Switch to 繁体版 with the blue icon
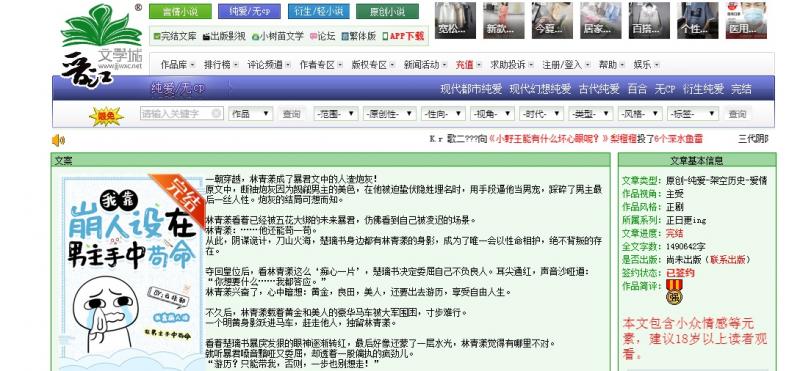The image size is (800, 371). (359, 36)
